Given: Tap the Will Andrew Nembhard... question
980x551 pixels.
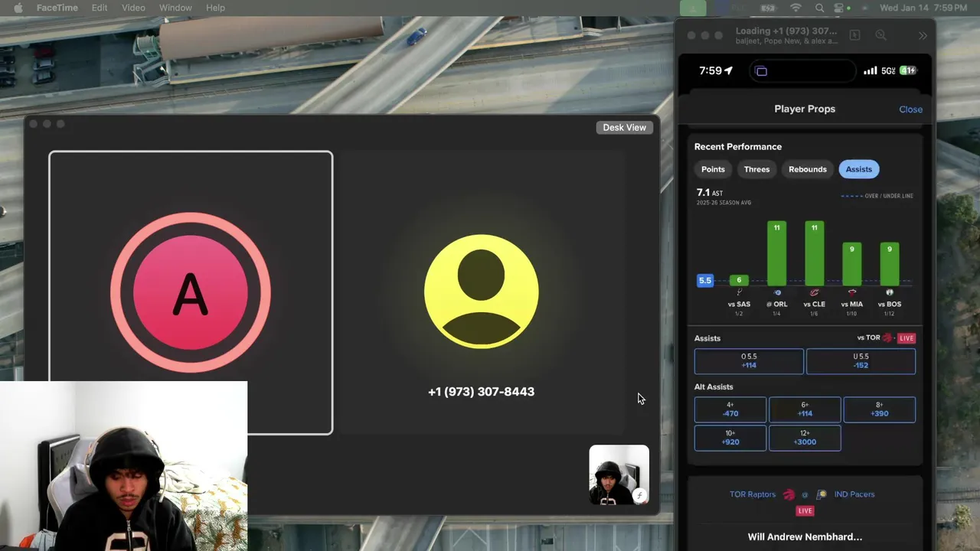Looking at the screenshot, I should pos(805,537).
